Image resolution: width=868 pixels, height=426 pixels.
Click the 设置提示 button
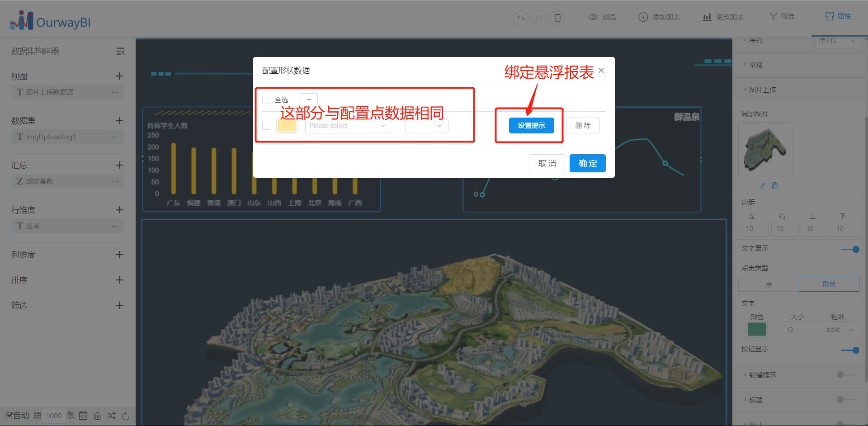532,126
